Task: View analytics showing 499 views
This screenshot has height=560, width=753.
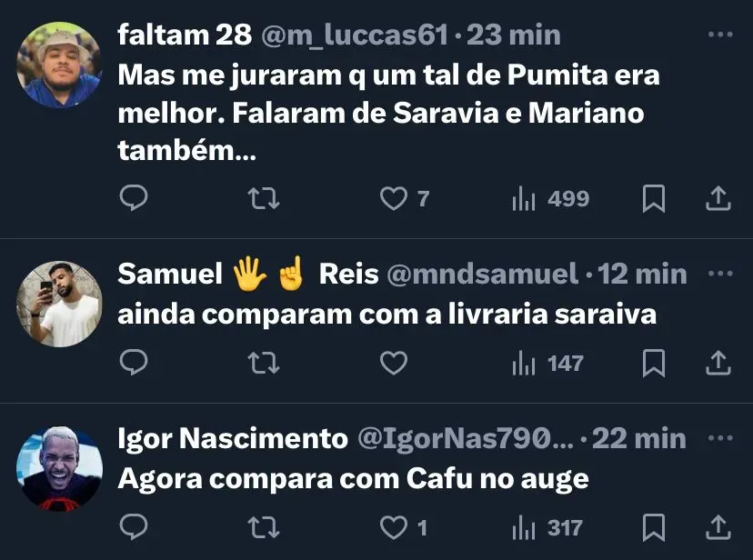Action: (x=550, y=198)
